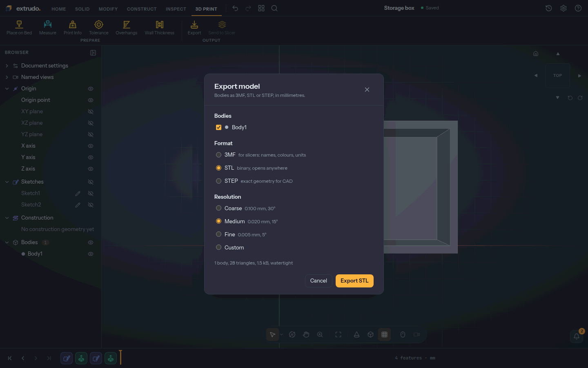Jump to the timeline start
Image resolution: width=588 pixels, height=368 pixels.
10,358
